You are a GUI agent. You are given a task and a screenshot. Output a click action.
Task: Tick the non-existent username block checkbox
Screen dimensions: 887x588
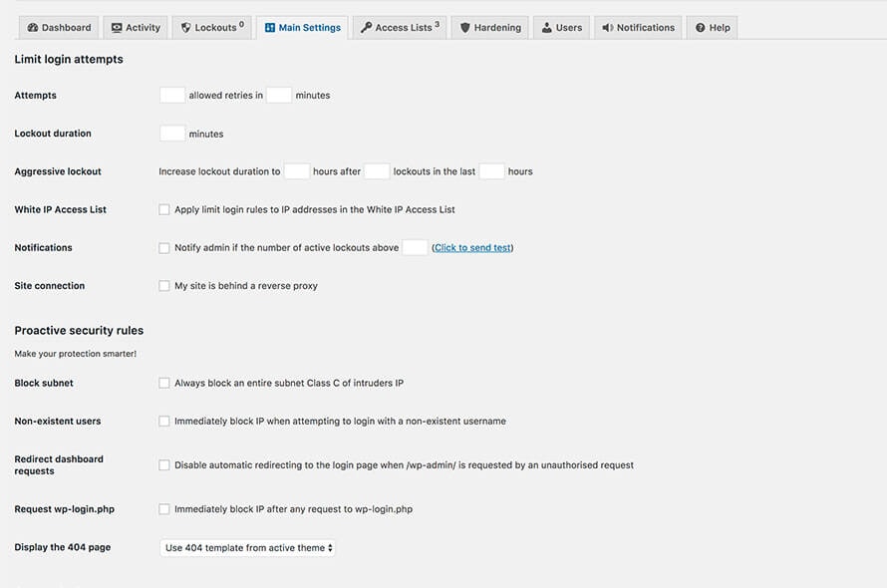click(x=164, y=422)
